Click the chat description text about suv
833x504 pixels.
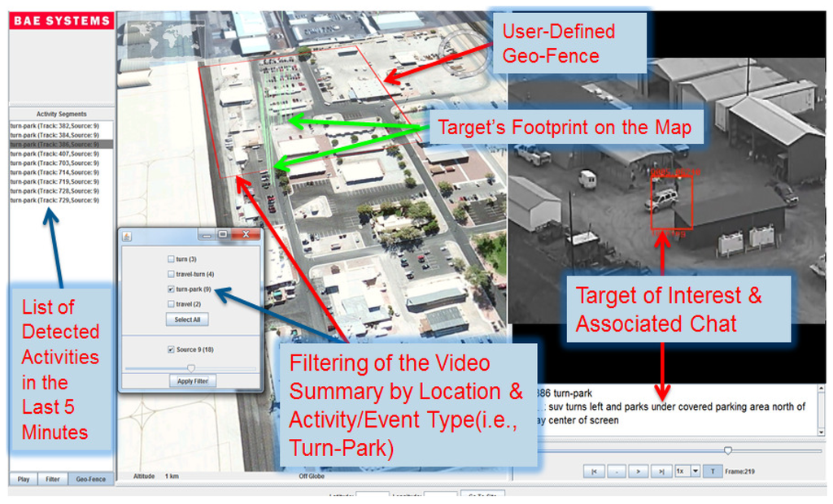pos(670,413)
